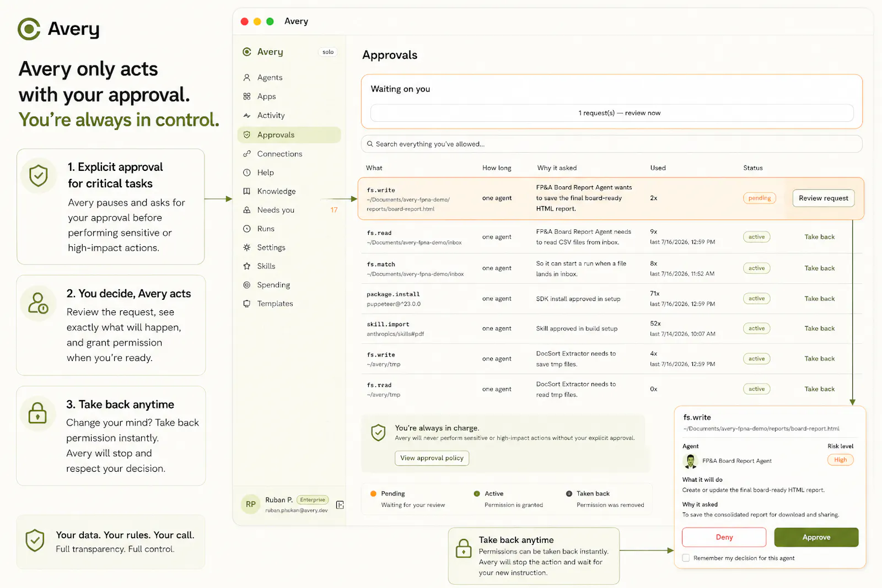Check Remember my decision for this agent
This screenshot has width=882, height=588.
[x=686, y=558]
